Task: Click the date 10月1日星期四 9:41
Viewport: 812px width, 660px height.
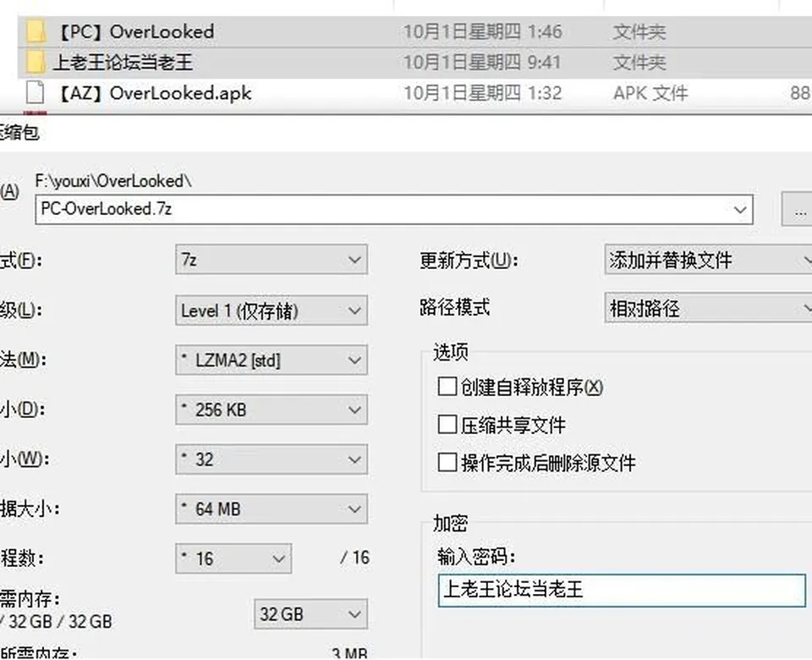Action: pyautogui.click(x=482, y=62)
